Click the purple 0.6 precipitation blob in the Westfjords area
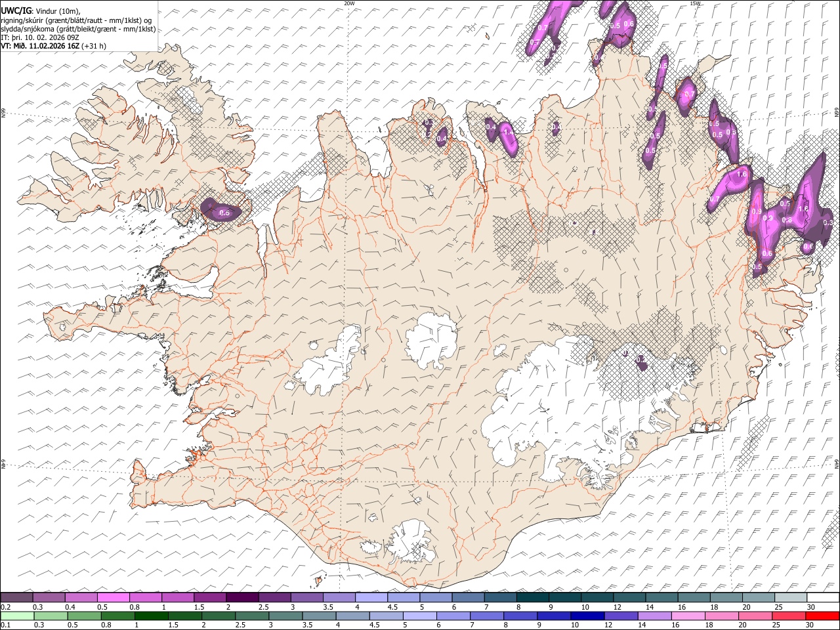This screenshot has width=840, height=630. tap(220, 210)
